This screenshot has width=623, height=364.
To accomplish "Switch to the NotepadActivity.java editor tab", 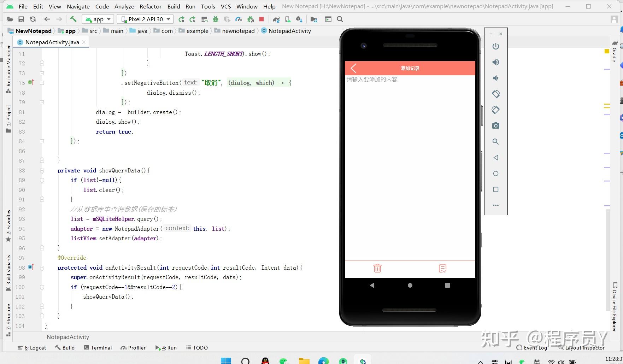I will [x=51, y=42].
